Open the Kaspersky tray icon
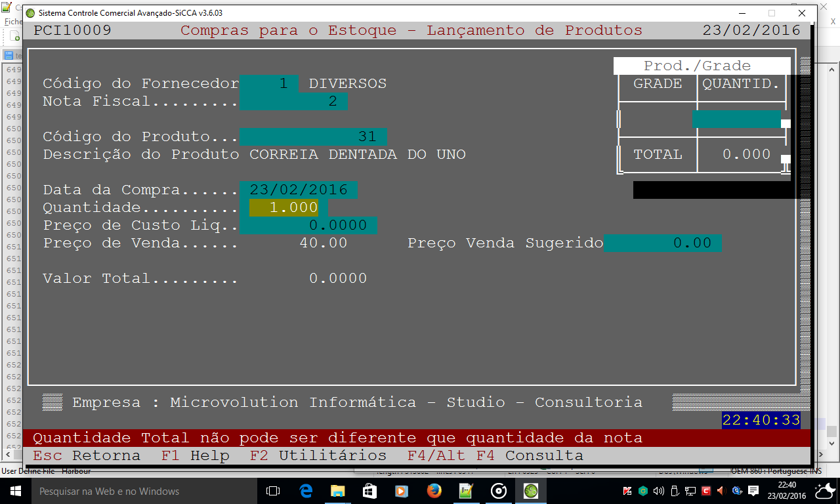This screenshot has height=504, width=840. pyautogui.click(x=627, y=491)
